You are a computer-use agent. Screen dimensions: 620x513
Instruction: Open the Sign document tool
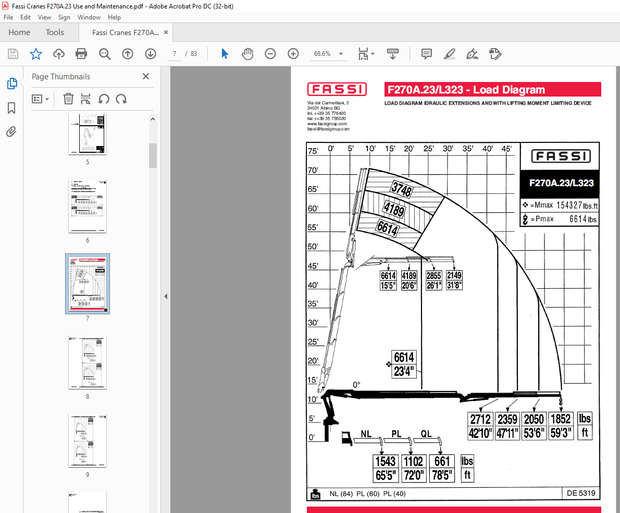point(472,54)
